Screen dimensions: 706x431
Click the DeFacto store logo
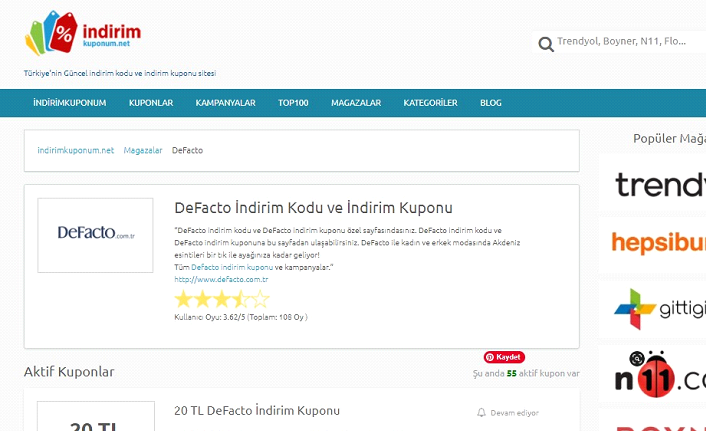(x=95, y=235)
